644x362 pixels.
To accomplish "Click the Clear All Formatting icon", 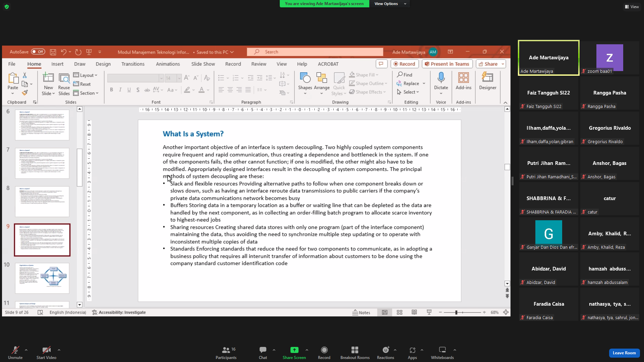I will pyautogui.click(x=207, y=78).
